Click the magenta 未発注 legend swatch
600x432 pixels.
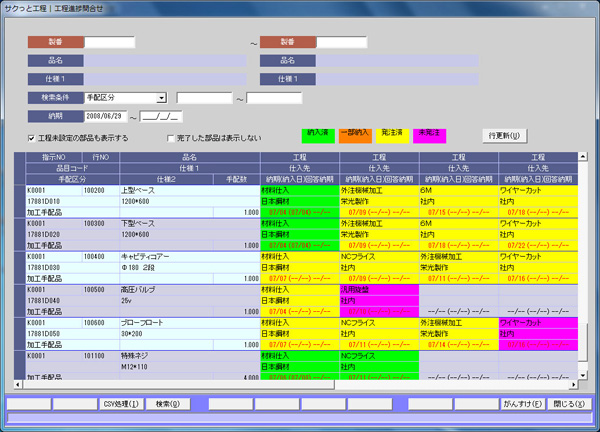coord(429,136)
